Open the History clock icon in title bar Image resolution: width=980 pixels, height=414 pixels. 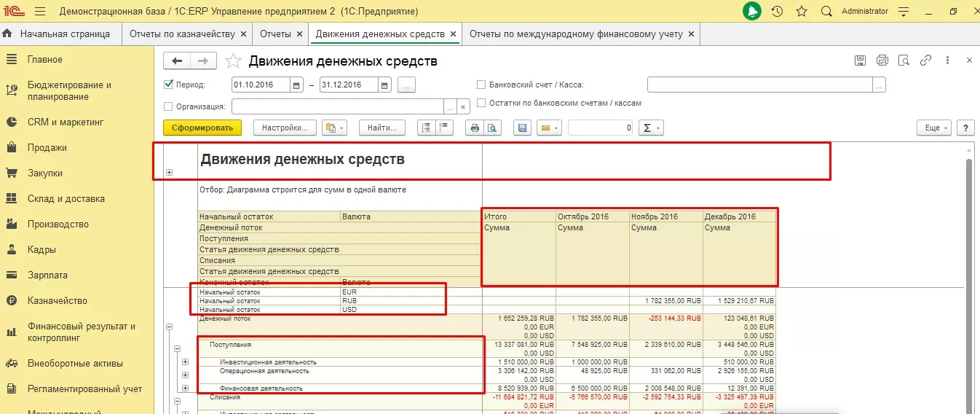click(x=777, y=12)
